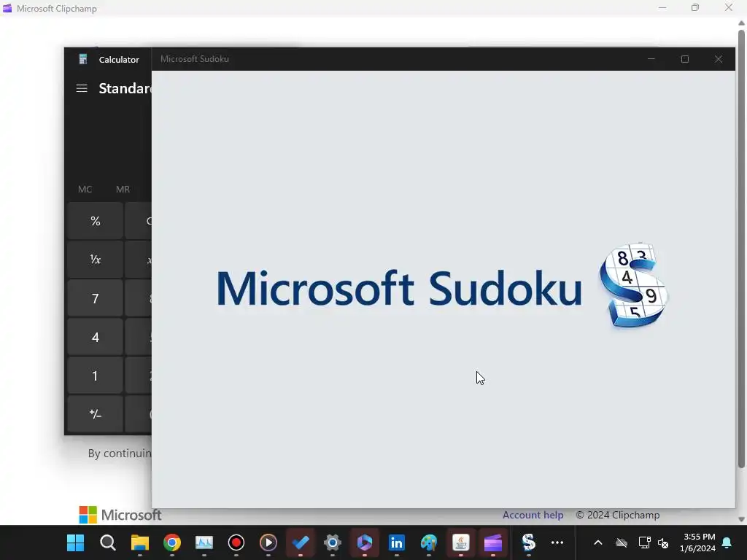Viewport: 747px width, 560px height.
Task: Open the Windows Start menu
Action: [x=75, y=542]
